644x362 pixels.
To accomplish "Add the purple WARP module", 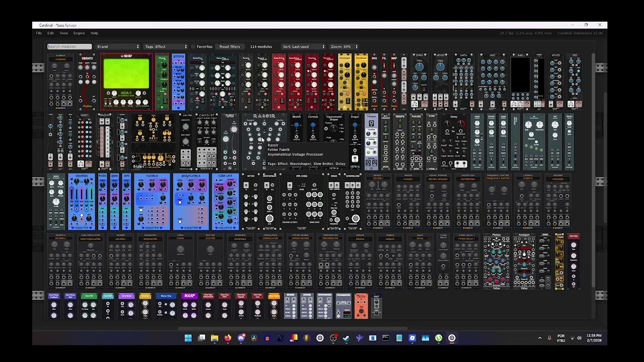I will 190,306.
